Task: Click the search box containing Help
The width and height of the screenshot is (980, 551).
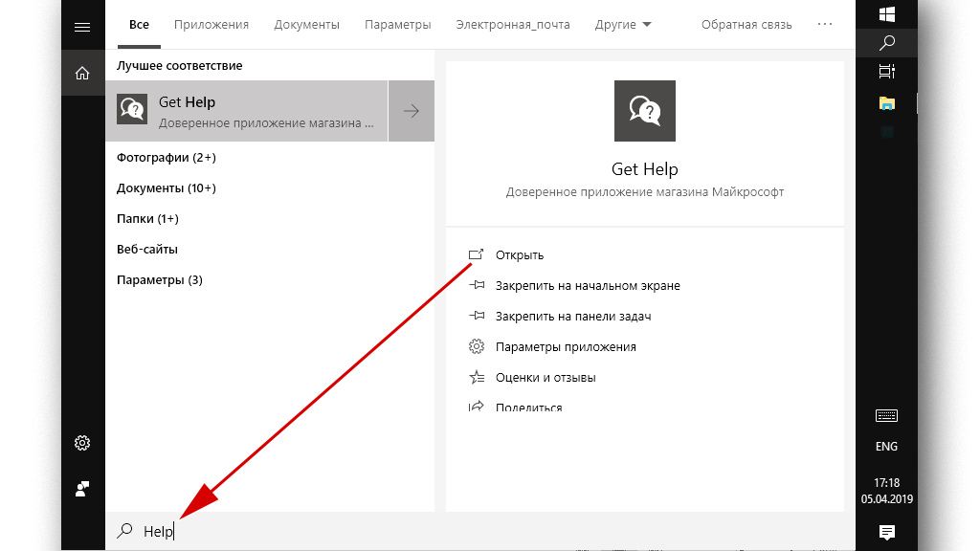Action: click(480, 531)
